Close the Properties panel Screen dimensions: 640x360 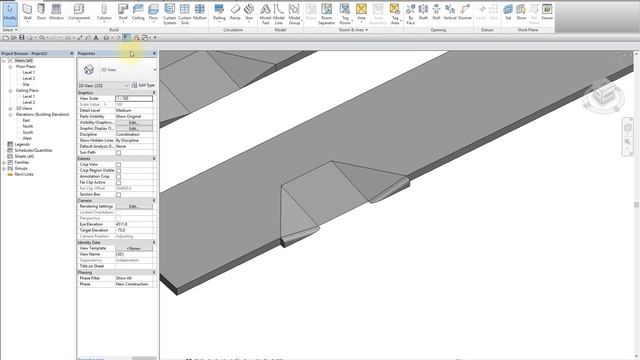click(154, 53)
